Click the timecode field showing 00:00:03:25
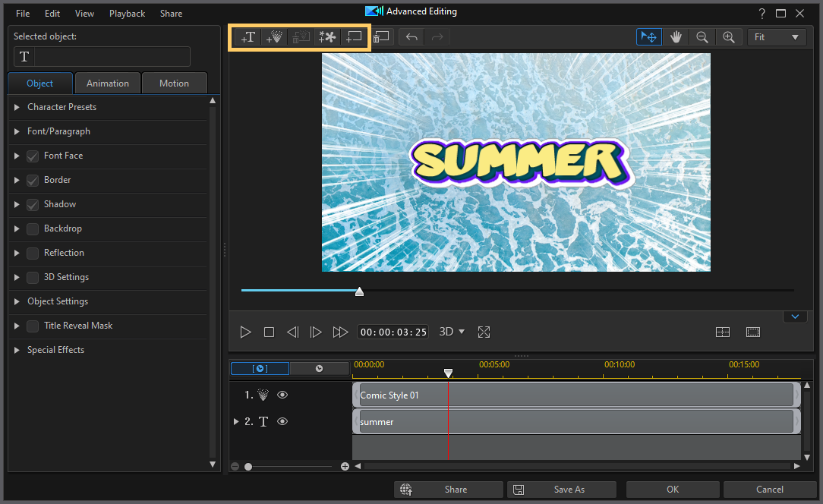 (x=392, y=332)
